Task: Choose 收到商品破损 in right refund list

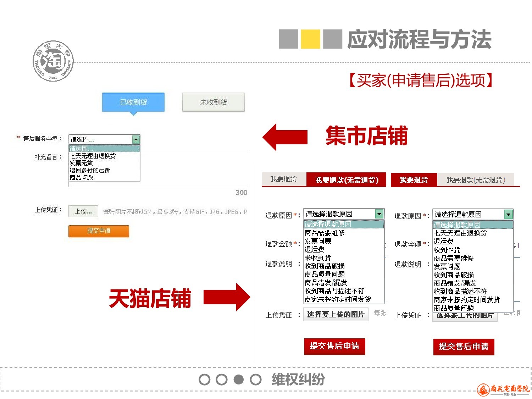Action: [473, 275]
